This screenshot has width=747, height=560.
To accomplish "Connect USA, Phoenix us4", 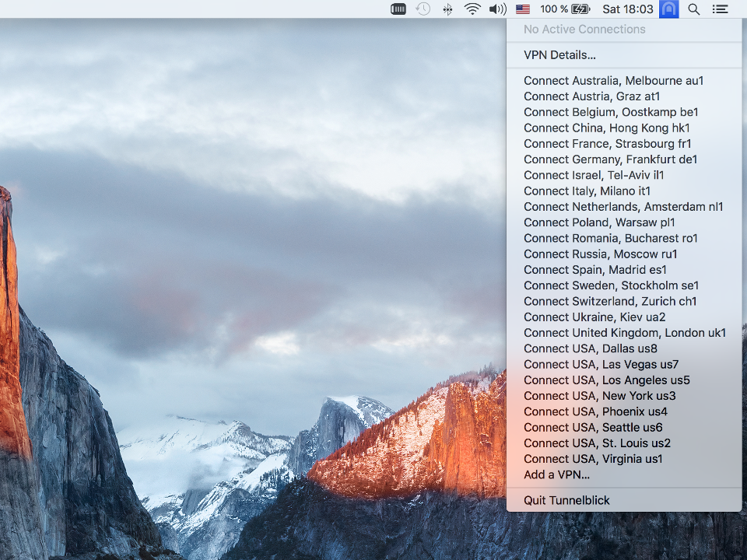I will (624, 411).
